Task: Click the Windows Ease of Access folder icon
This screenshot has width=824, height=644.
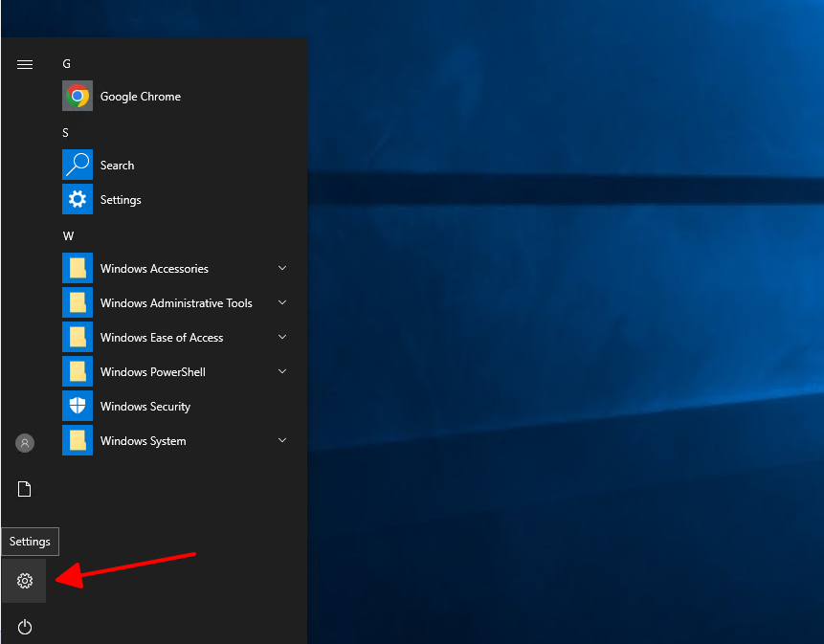Action: [78, 338]
